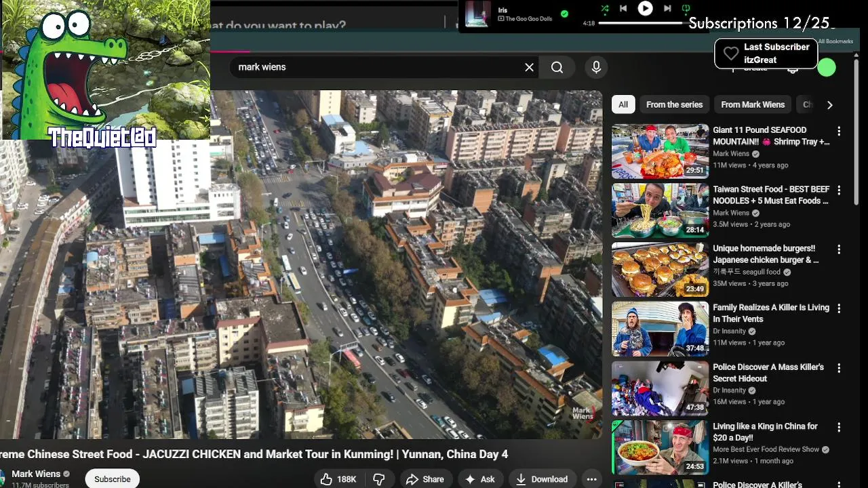Click the video player showing Kunming aerial view
This screenshot has height=488, width=868.
point(301,264)
